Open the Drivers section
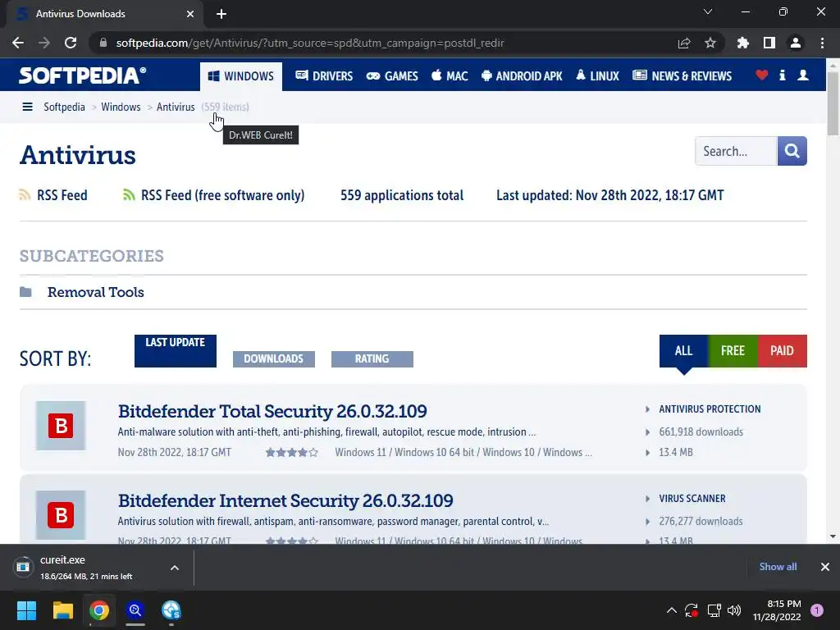 (x=324, y=76)
